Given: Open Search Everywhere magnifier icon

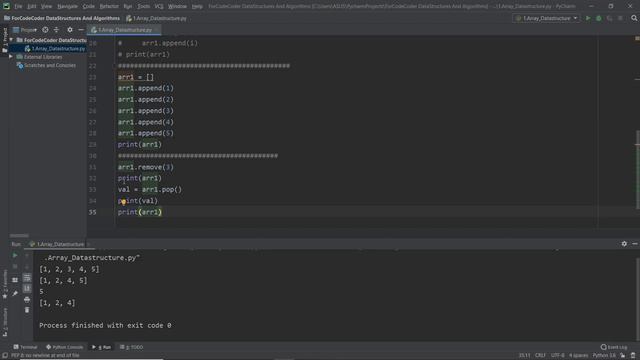Looking at the screenshot, I should [x=634, y=18].
